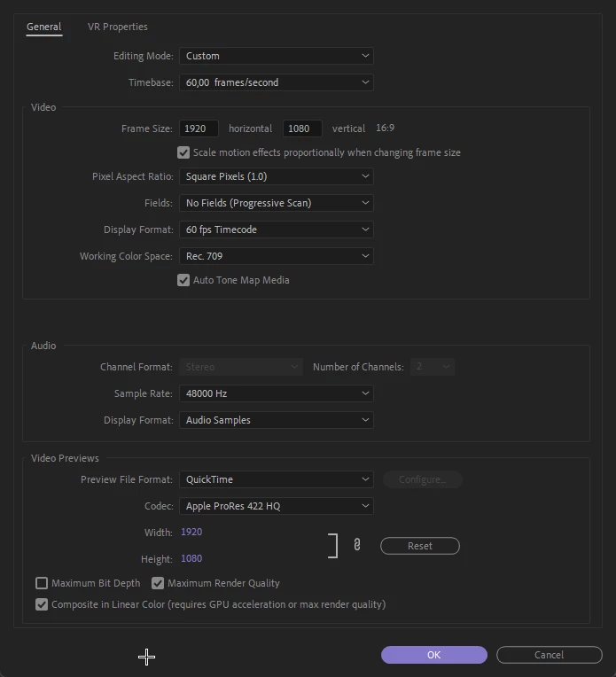The width and height of the screenshot is (616, 677).
Task: Open the Audio Samples display format dropdown
Action: pos(277,420)
